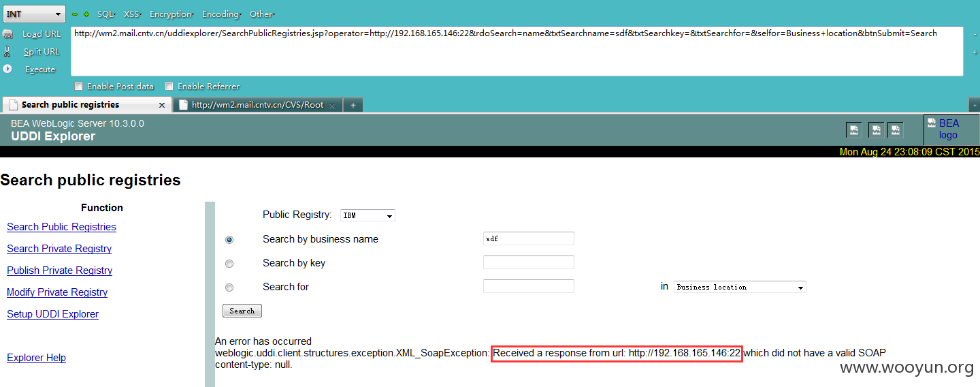The height and width of the screenshot is (387, 980).
Task: Open the Explorer Help link
Action: coord(36,358)
